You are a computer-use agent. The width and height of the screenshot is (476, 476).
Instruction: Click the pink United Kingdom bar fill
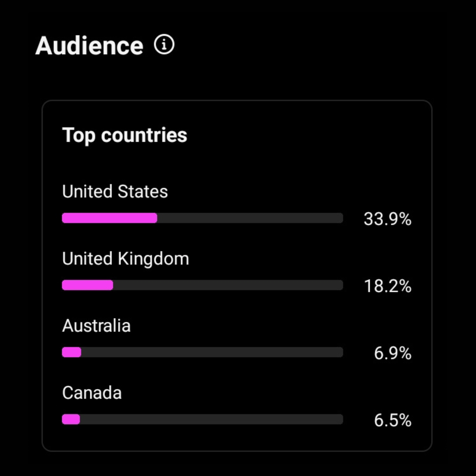[x=87, y=285]
